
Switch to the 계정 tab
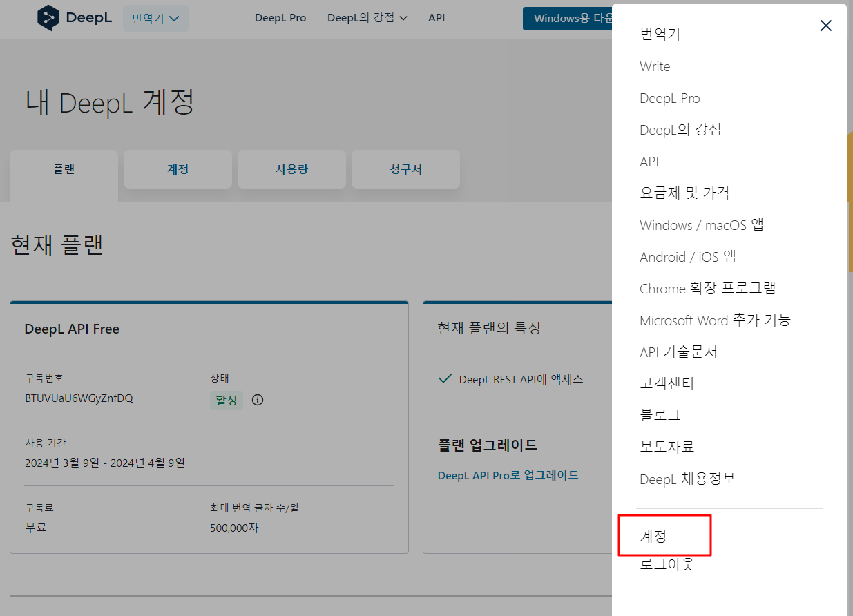tap(178, 169)
